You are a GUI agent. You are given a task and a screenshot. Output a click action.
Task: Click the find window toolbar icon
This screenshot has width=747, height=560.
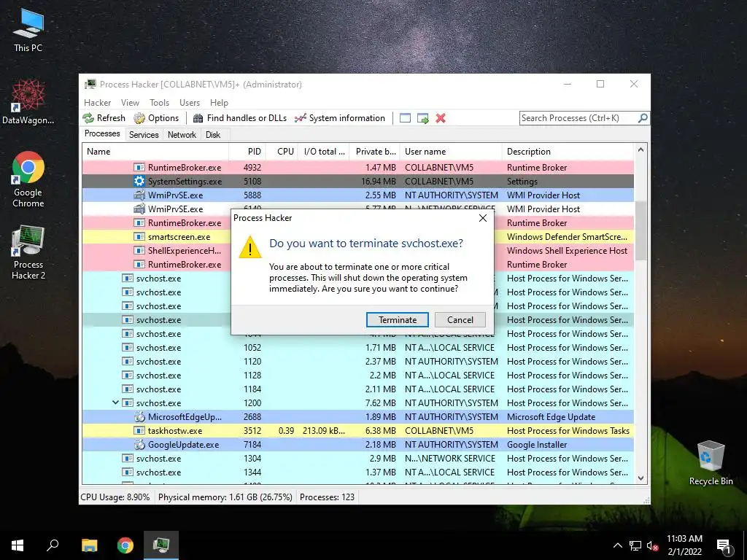pos(405,118)
